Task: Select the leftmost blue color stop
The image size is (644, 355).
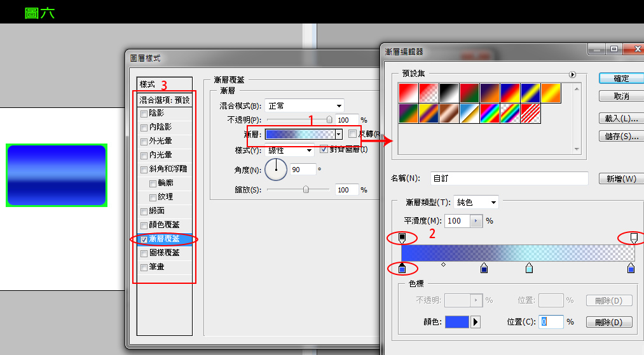Action: 402,268
